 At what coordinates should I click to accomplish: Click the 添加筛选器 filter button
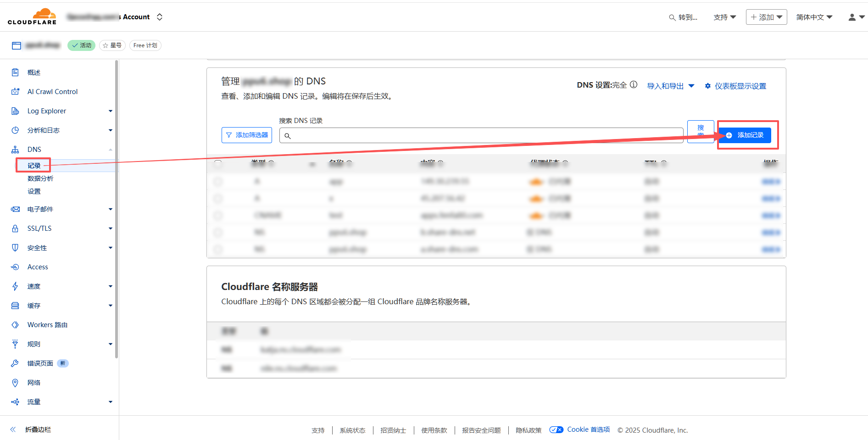pos(247,135)
